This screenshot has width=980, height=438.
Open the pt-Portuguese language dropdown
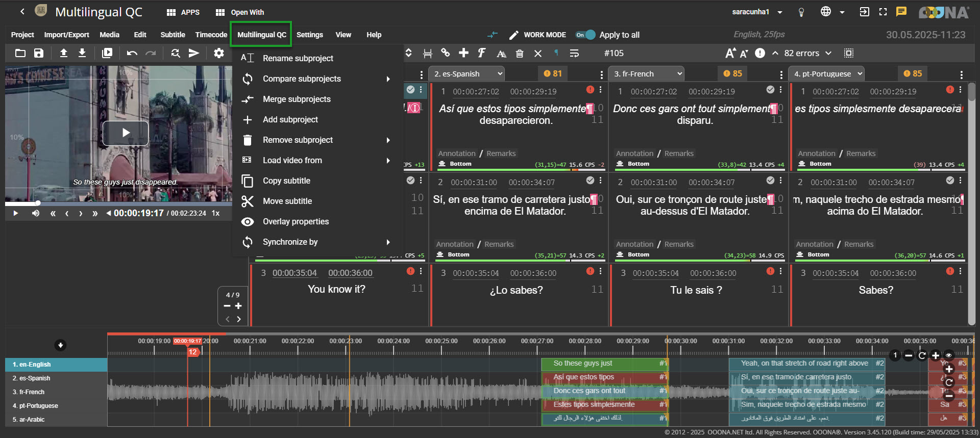point(827,74)
